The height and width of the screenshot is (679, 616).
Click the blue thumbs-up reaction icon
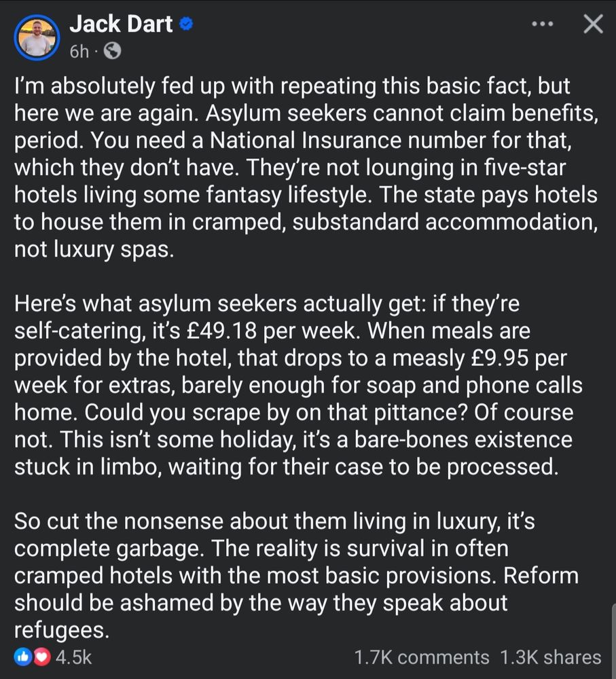[23, 657]
